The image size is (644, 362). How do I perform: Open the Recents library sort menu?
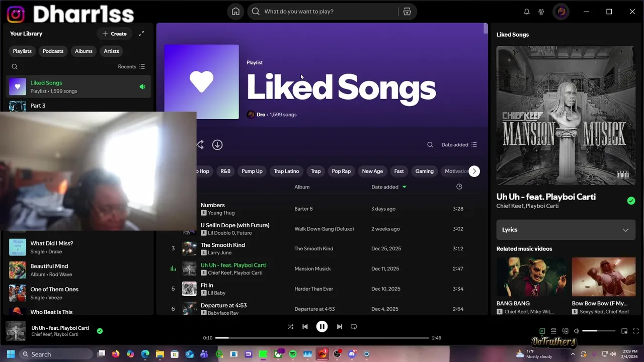pos(131,66)
